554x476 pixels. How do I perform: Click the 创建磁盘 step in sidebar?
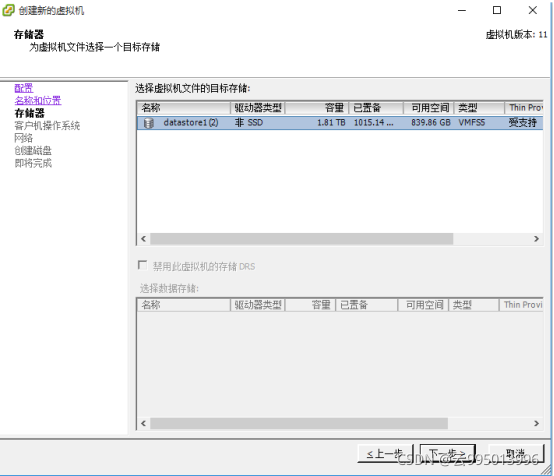33,151
